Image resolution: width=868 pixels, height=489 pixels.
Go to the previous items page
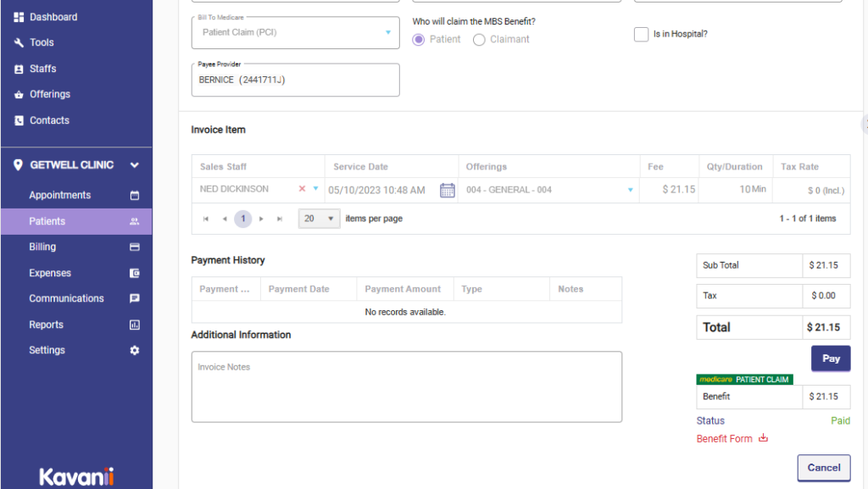tap(225, 219)
